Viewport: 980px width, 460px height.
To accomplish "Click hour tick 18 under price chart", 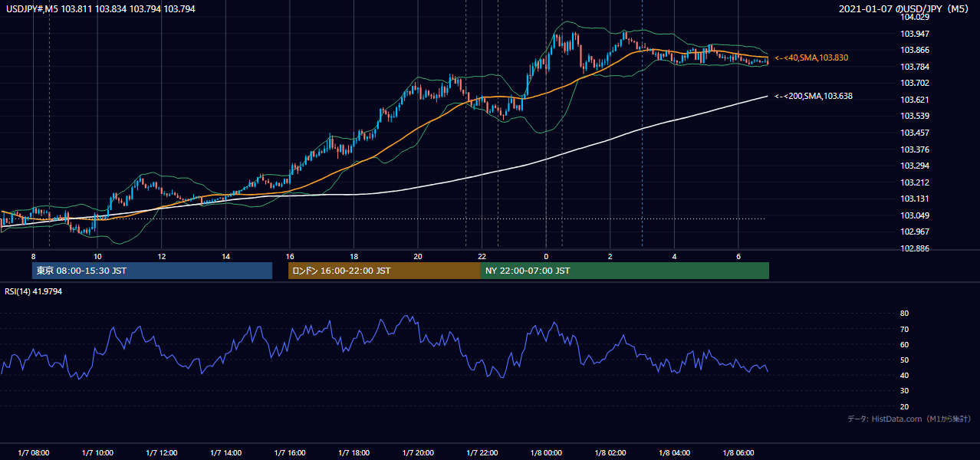I will click(354, 256).
